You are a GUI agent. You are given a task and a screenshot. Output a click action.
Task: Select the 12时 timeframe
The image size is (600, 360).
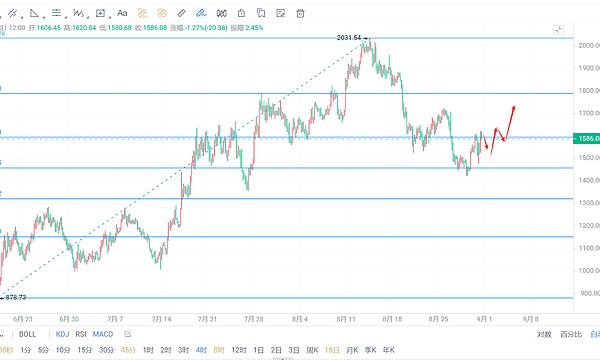point(239,350)
